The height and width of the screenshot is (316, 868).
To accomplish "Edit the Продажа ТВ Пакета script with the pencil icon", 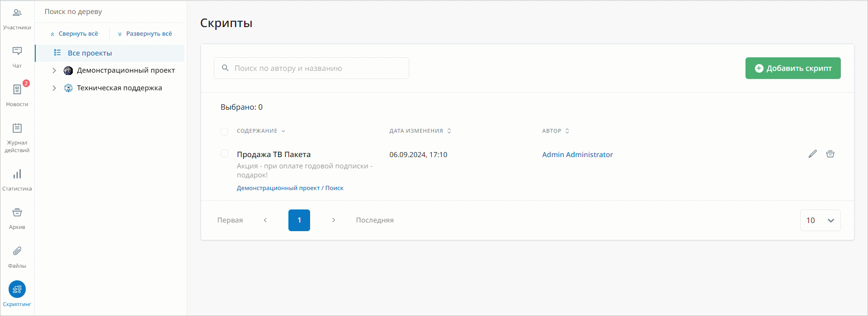I will (812, 154).
